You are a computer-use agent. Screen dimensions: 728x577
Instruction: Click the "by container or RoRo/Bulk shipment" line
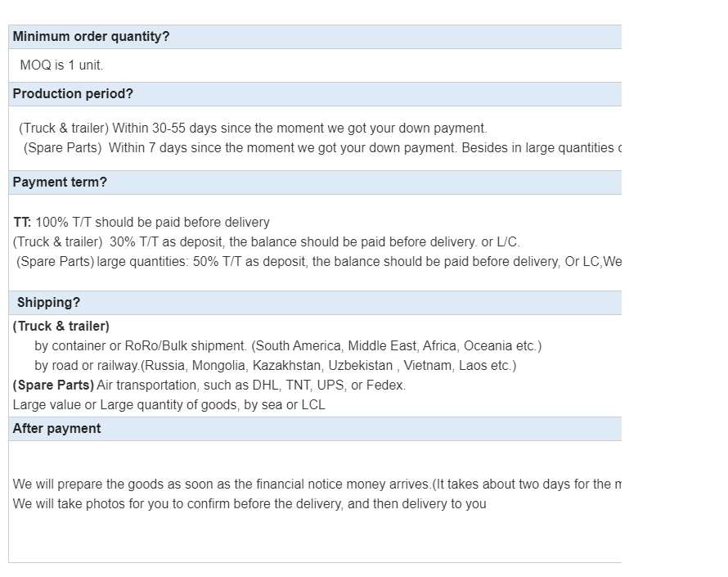pyautogui.click(x=288, y=346)
